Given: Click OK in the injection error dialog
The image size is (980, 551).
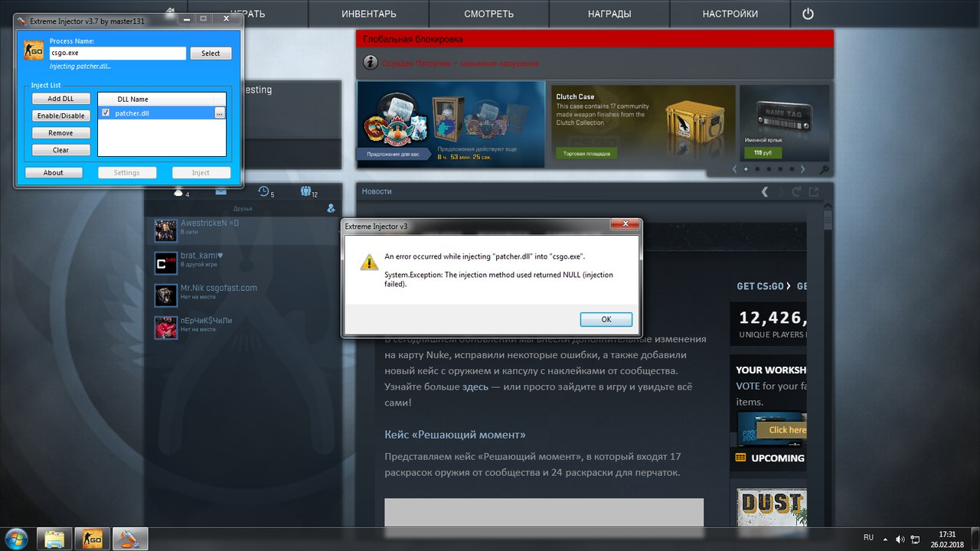Looking at the screenshot, I should (606, 319).
